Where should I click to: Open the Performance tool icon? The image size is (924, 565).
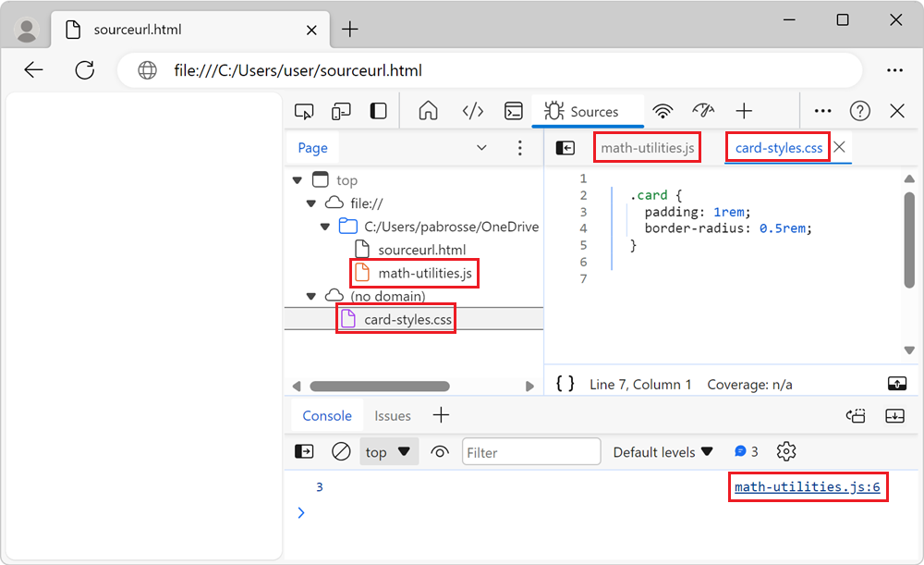703,111
